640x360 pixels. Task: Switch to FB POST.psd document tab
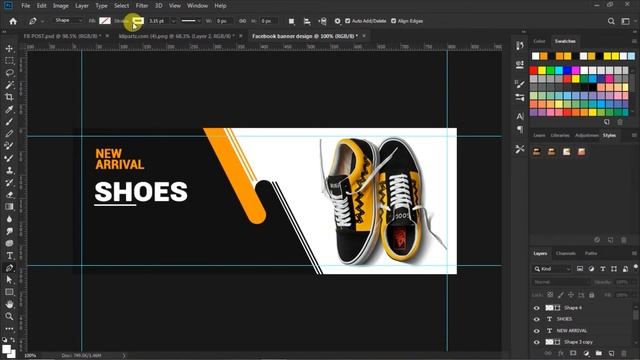tap(62, 36)
